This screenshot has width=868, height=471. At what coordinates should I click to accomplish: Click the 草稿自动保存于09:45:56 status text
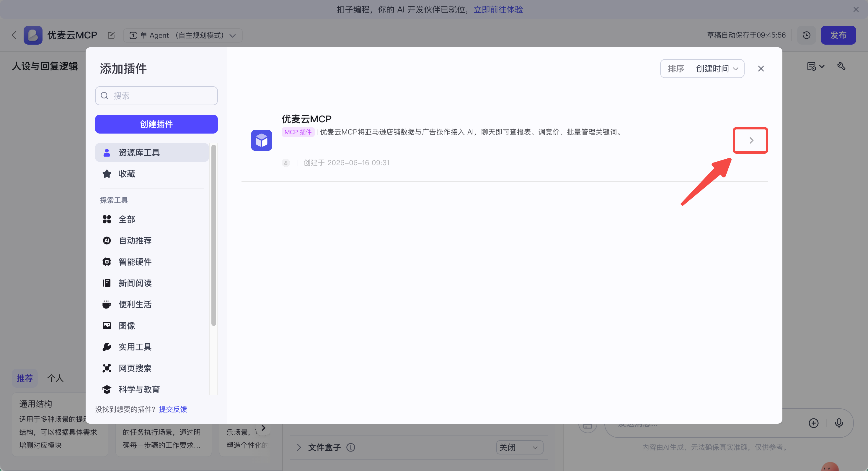coord(746,35)
